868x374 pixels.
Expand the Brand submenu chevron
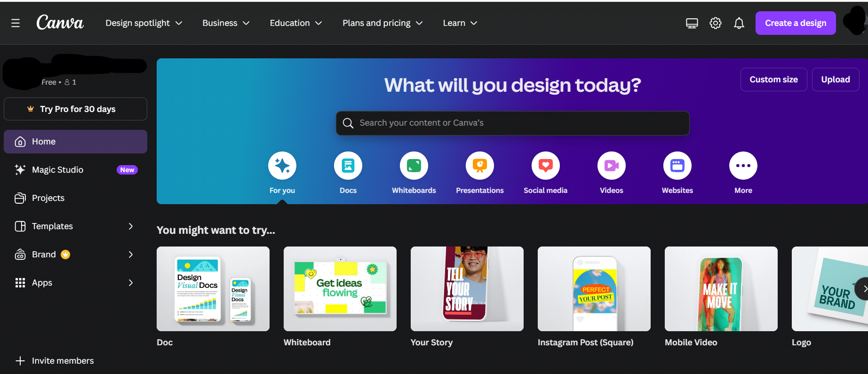131,255
